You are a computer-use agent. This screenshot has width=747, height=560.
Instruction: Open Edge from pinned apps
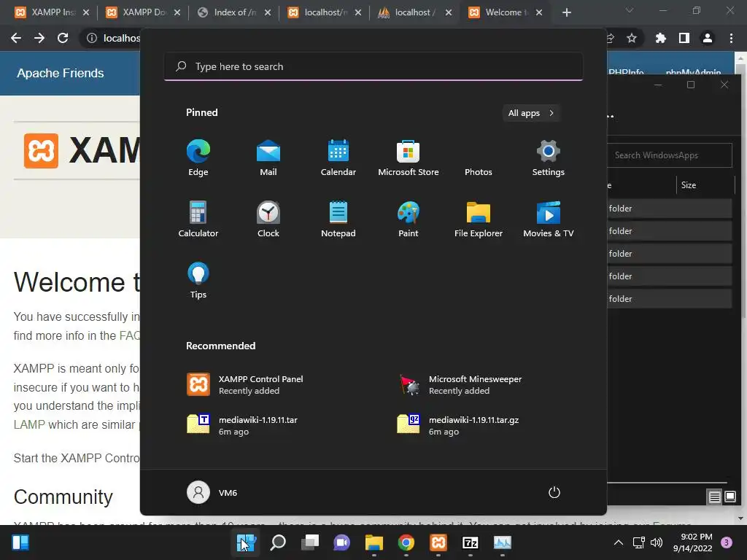(198, 158)
